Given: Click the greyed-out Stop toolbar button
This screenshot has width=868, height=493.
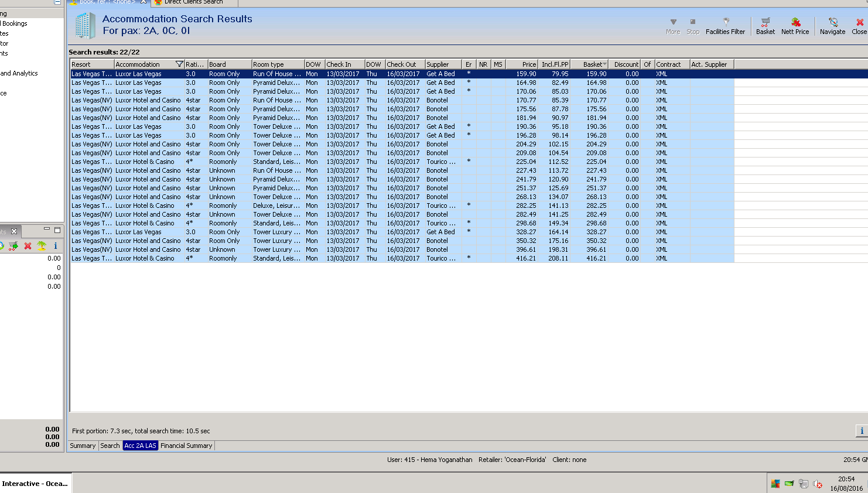Looking at the screenshot, I should 693,26.
